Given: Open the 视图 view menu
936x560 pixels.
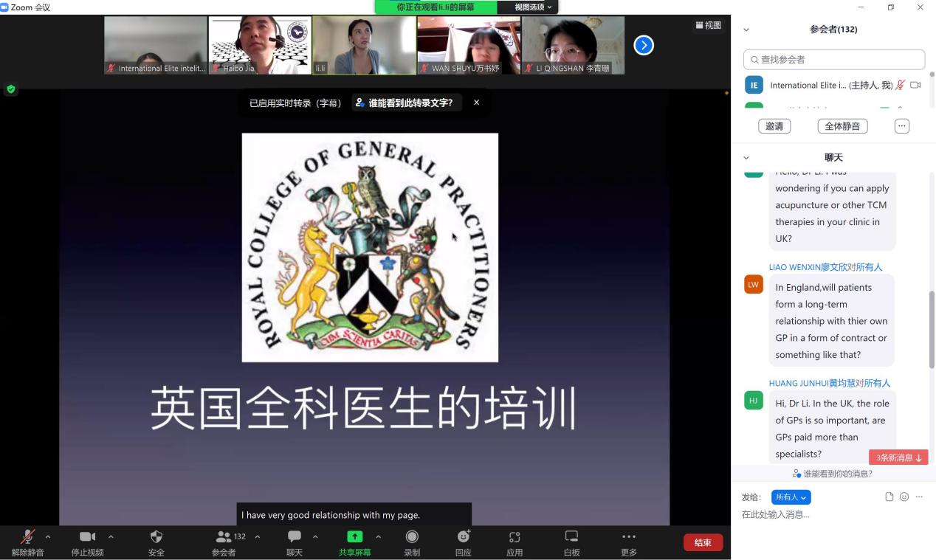Looking at the screenshot, I should [x=708, y=25].
